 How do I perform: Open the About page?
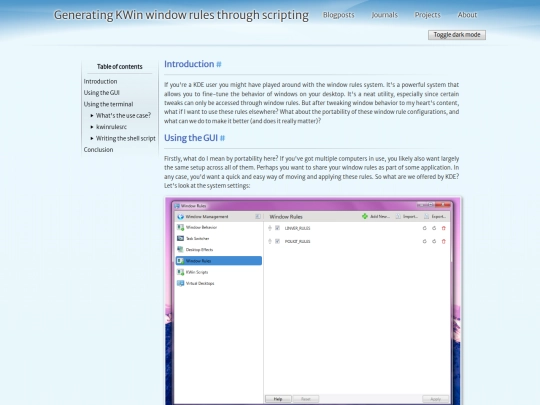tap(467, 15)
